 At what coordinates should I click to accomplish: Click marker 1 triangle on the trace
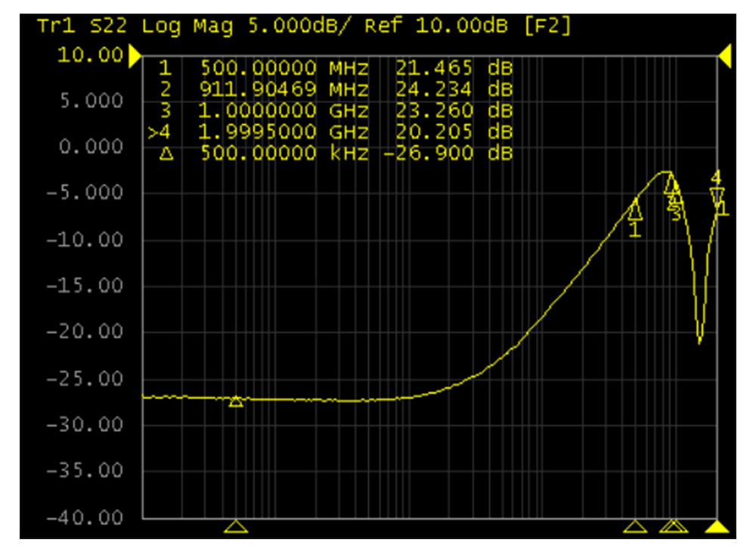[x=635, y=209]
